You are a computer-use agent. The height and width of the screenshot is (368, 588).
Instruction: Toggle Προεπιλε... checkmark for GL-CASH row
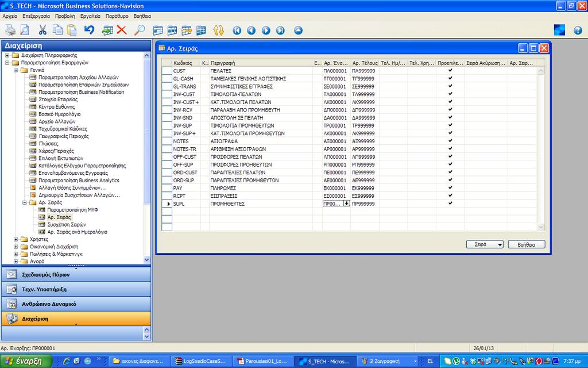pyautogui.click(x=450, y=78)
